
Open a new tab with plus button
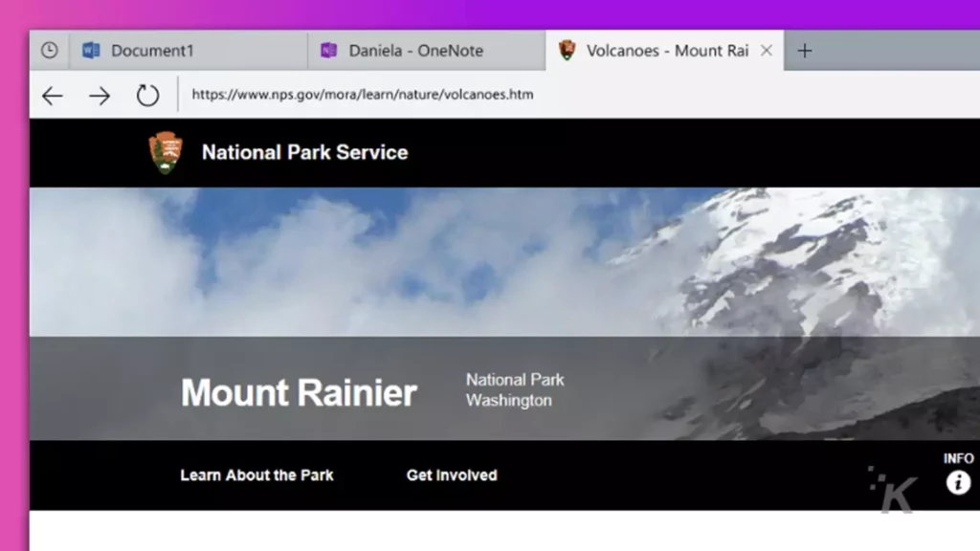point(805,51)
